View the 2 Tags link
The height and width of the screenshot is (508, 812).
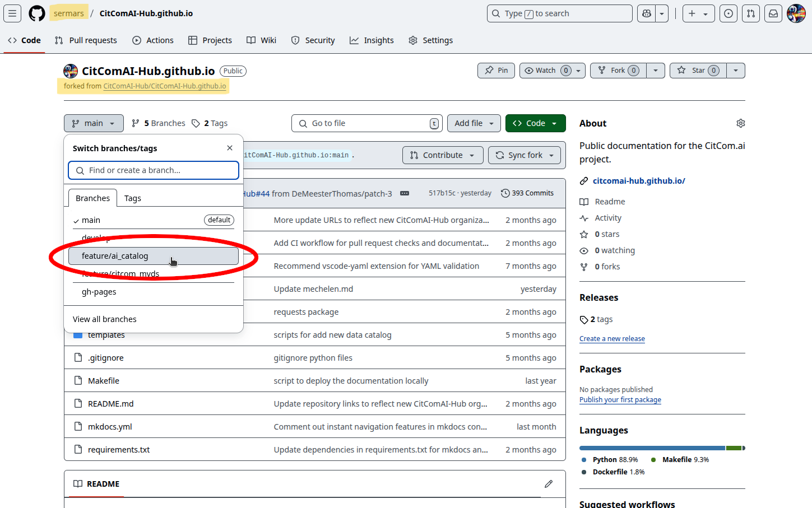(210, 123)
